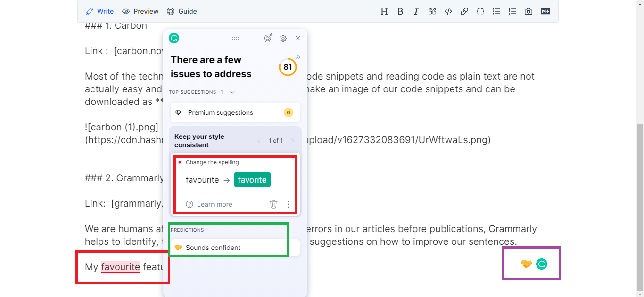
Task: Click the overall score 81 circle
Action: 288,67
